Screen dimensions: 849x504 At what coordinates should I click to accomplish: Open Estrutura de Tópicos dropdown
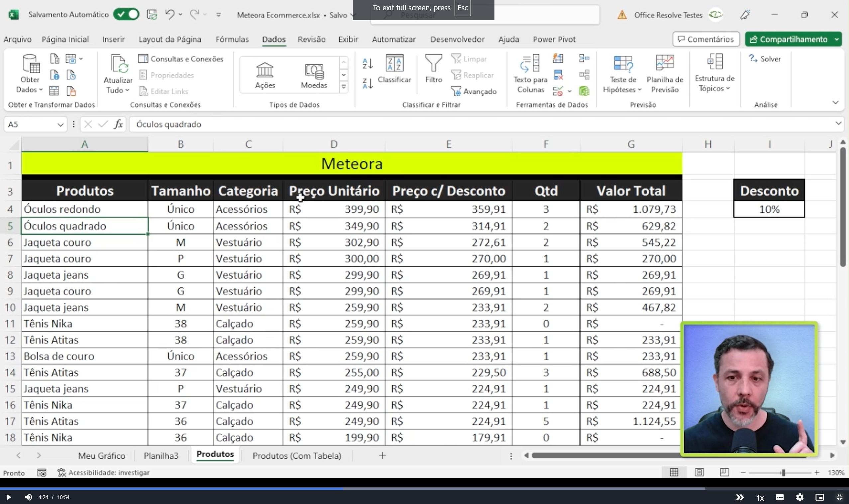coord(714,73)
